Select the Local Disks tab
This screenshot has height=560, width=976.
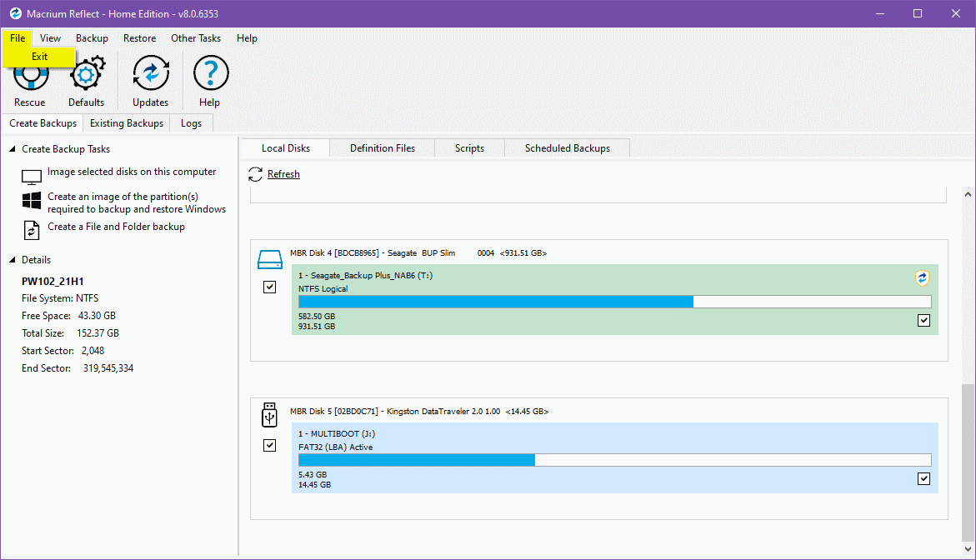pyautogui.click(x=286, y=148)
